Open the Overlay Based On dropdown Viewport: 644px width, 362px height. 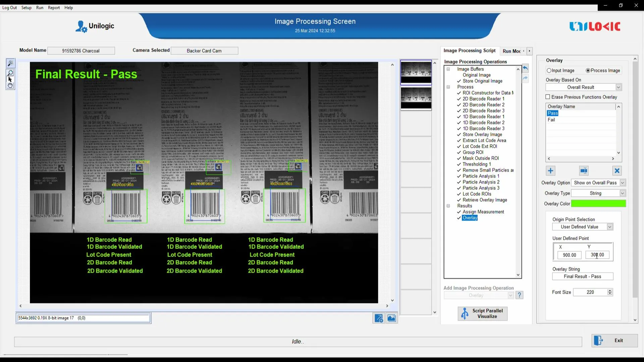tap(618, 87)
